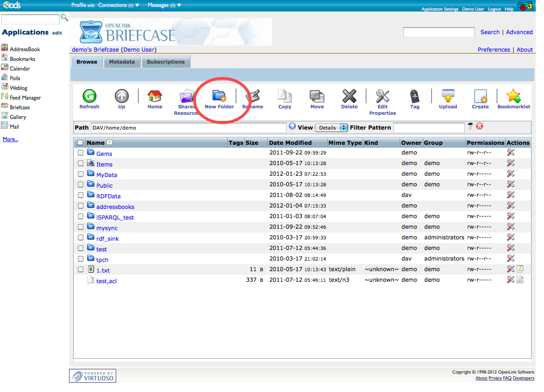
Task: Open the View Details dropdown
Action: pos(331,128)
